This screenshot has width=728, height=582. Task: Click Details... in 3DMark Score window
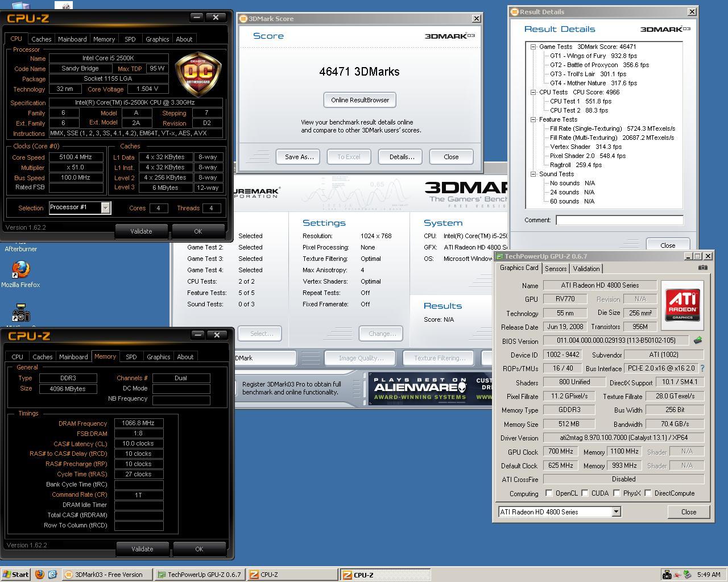[x=402, y=157]
